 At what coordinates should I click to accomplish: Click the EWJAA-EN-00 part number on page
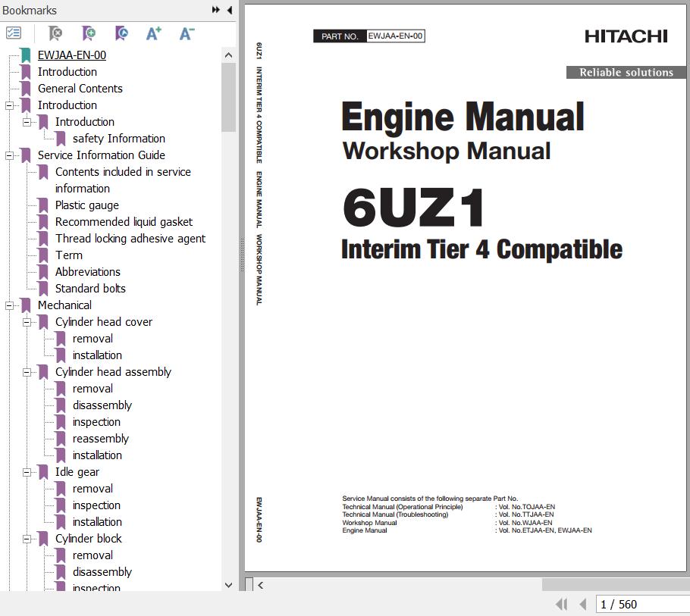[x=395, y=36]
